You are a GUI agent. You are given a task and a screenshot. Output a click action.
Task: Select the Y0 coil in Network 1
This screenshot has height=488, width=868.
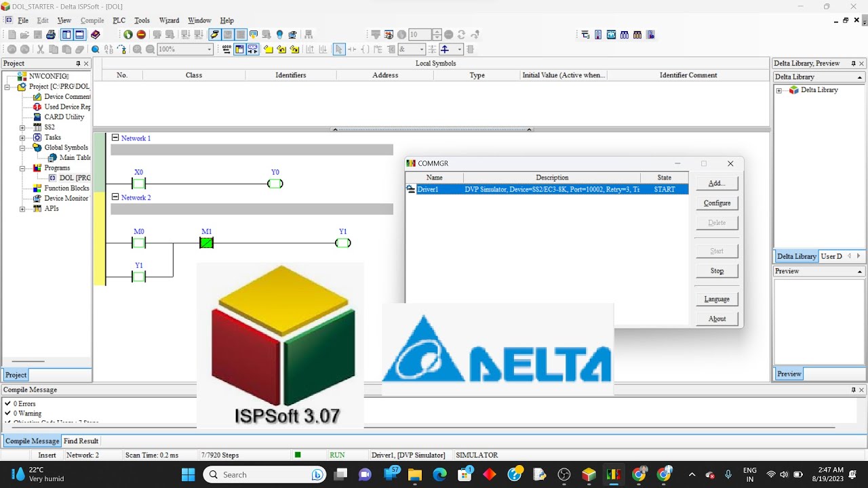pyautogui.click(x=275, y=183)
